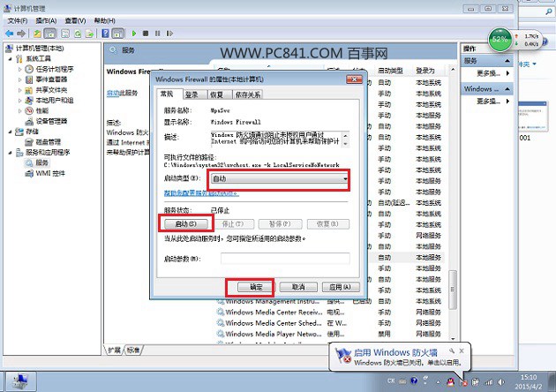
Task: Open the 文件(F) menu
Action: (x=18, y=20)
